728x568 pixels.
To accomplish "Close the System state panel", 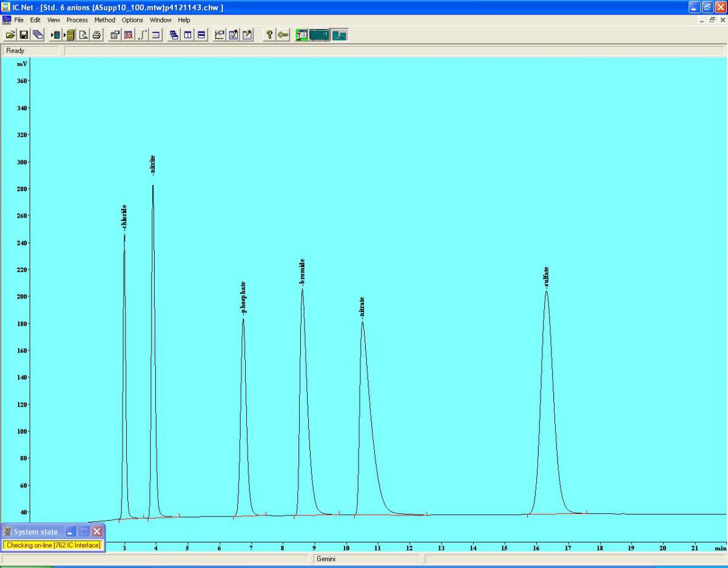I will [97, 532].
